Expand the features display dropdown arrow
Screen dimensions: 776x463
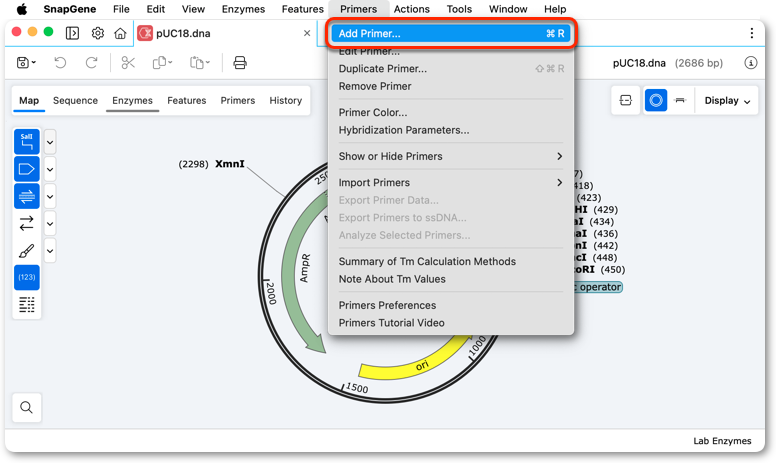(x=50, y=170)
